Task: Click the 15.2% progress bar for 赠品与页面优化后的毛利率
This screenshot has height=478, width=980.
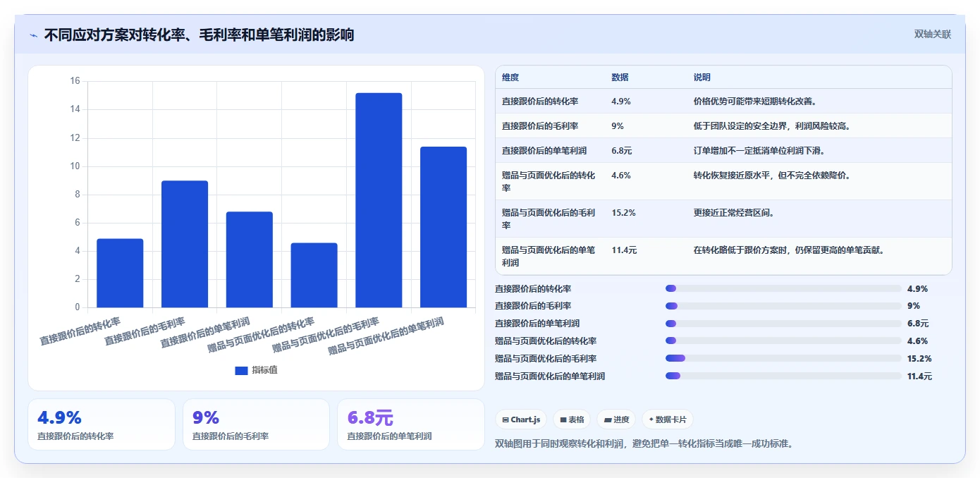Action: pos(783,358)
